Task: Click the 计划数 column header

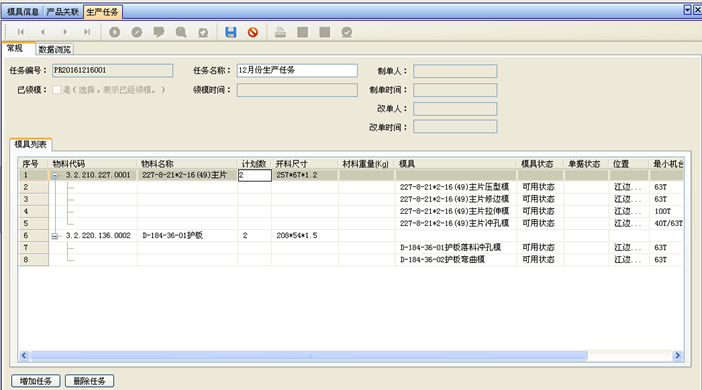Action: [254, 164]
